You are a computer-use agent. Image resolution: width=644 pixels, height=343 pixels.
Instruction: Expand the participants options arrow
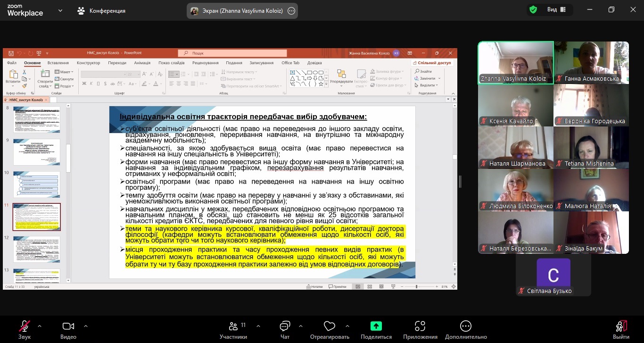tap(258, 326)
